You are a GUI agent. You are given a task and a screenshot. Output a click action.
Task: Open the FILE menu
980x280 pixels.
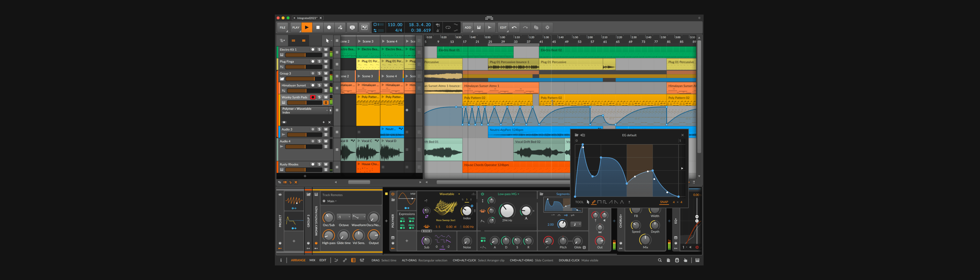[x=283, y=27]
